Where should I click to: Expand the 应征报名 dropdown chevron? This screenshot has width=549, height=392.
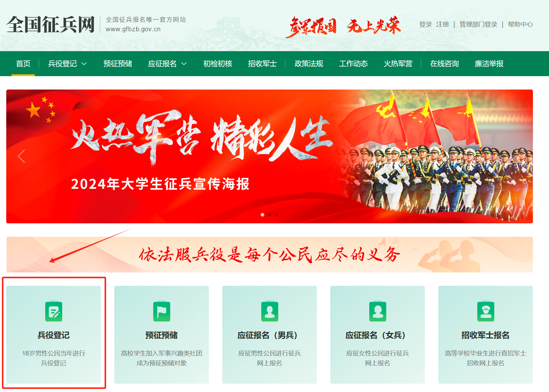pos(184,64)
